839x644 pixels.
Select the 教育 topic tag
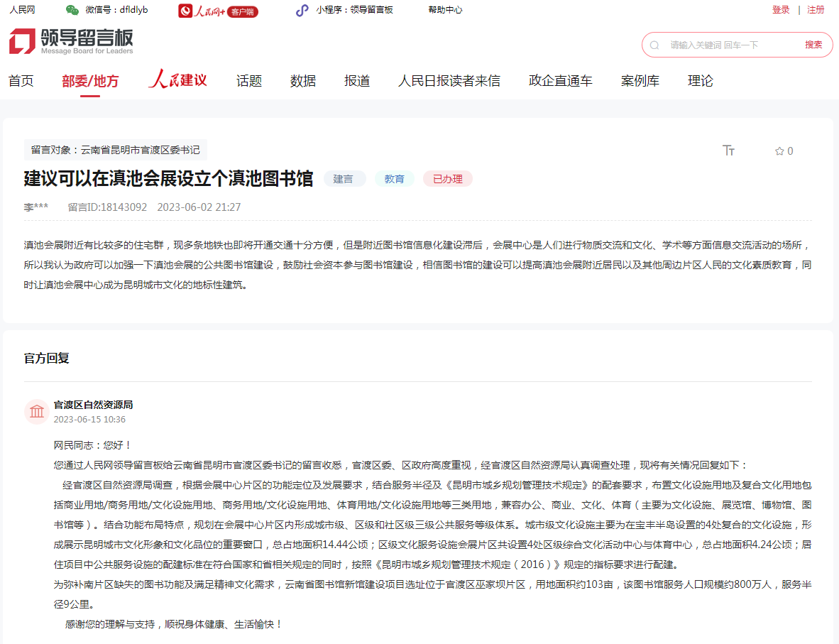(395, 178)
